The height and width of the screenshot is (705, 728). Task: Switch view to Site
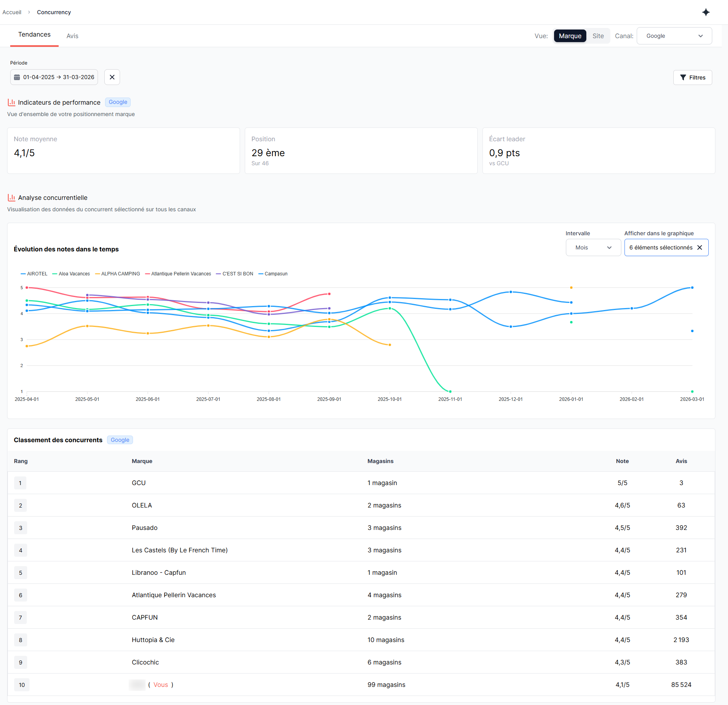598,36
